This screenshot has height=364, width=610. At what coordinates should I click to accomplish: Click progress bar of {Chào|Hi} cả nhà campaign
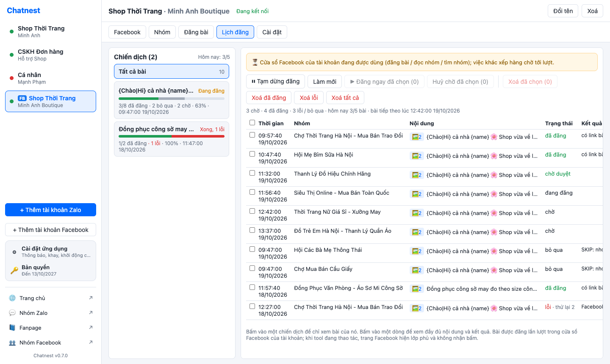point(172,99)
